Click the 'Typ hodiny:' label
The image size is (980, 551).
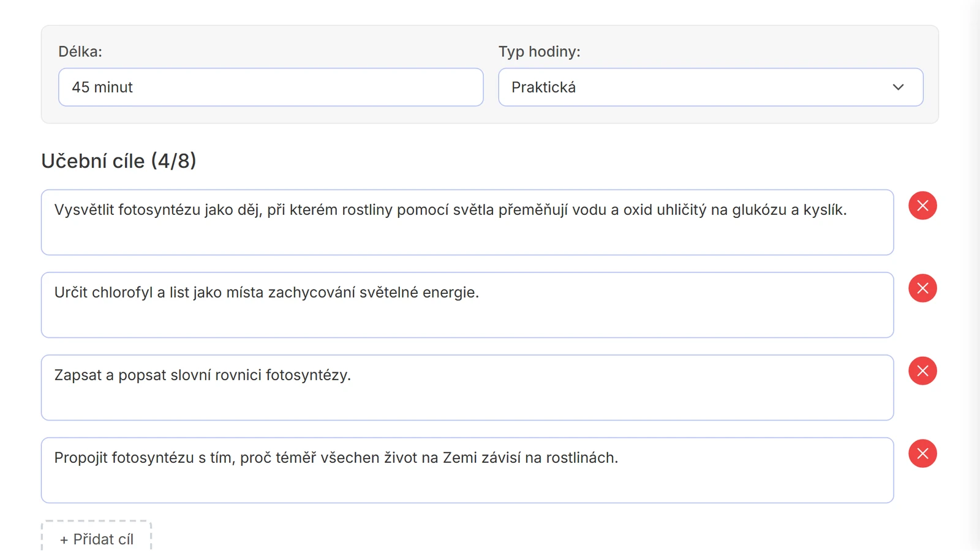pos(539,51)
